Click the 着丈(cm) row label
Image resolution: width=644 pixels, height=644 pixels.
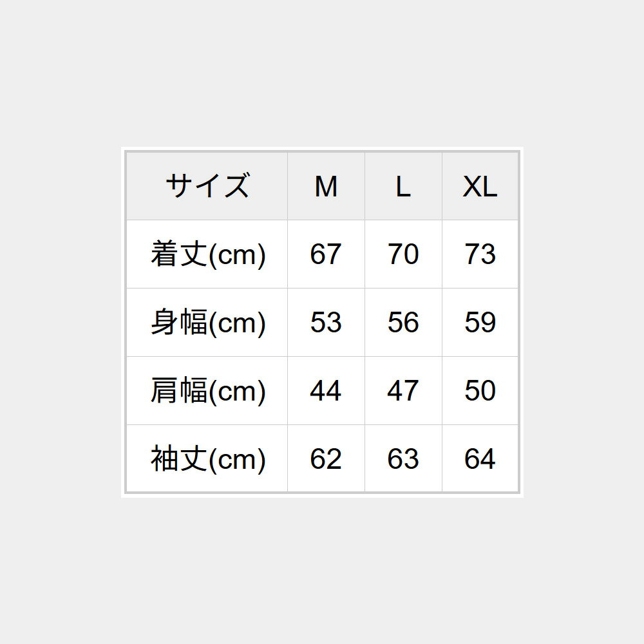pyautogui.click(x=207, y=254)
